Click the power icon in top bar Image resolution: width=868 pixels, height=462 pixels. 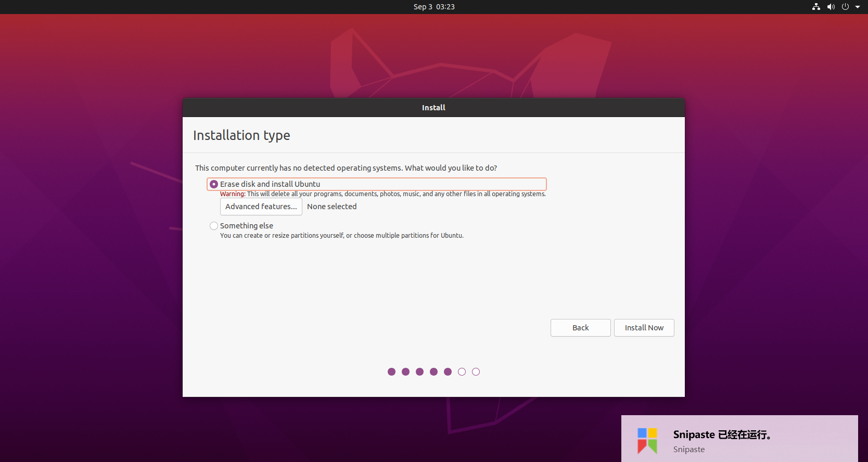point(845,7)
